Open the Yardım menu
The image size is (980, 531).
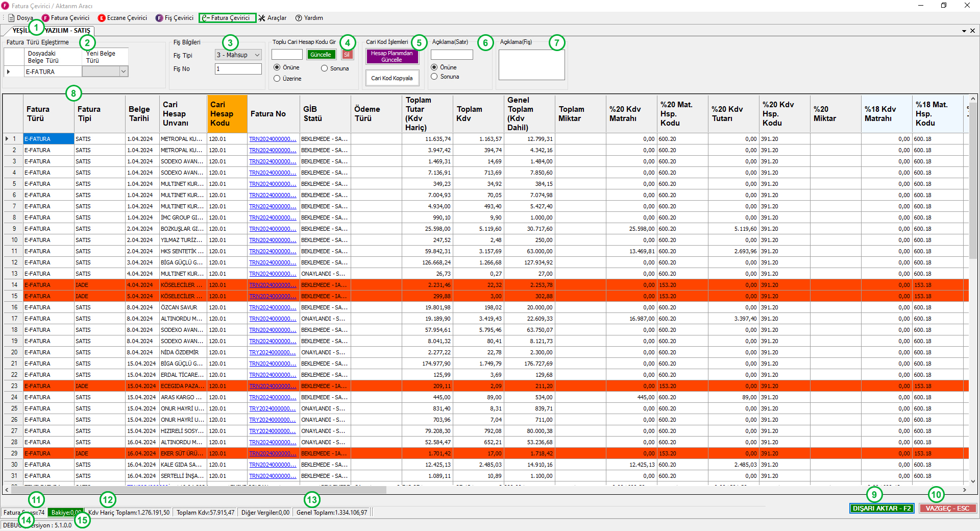[x=309, y=18]
